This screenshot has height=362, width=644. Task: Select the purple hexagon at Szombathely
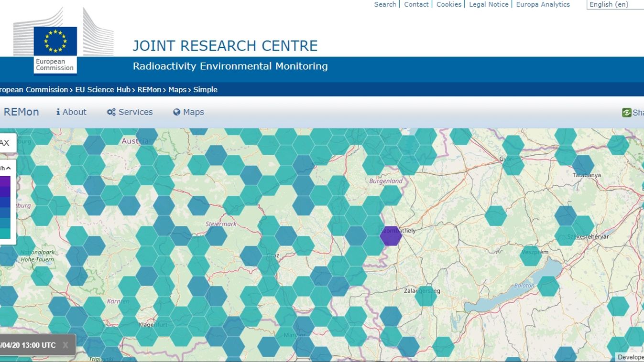(x=391, y=236)
